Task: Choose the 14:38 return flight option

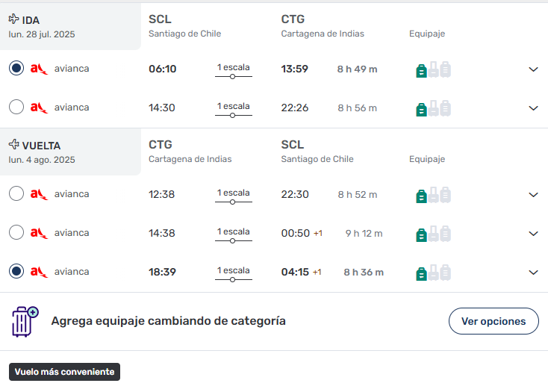Action: [x=16, y=232]
